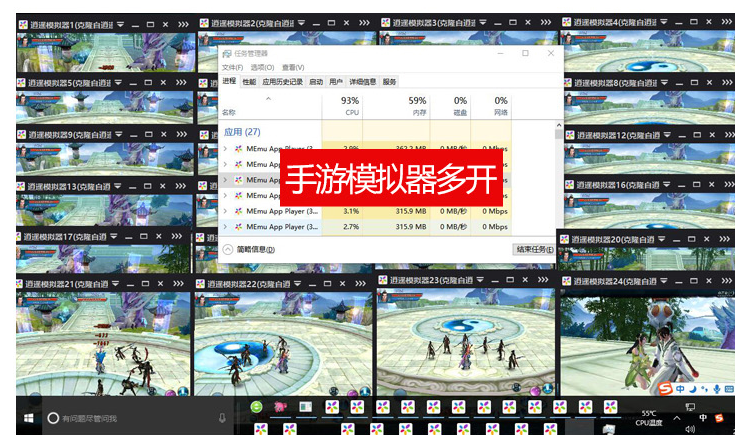Open dropdown arrow on 逍遥模拟器24 title bar
This screenshot has width=735, height=435.
point(664,281)
